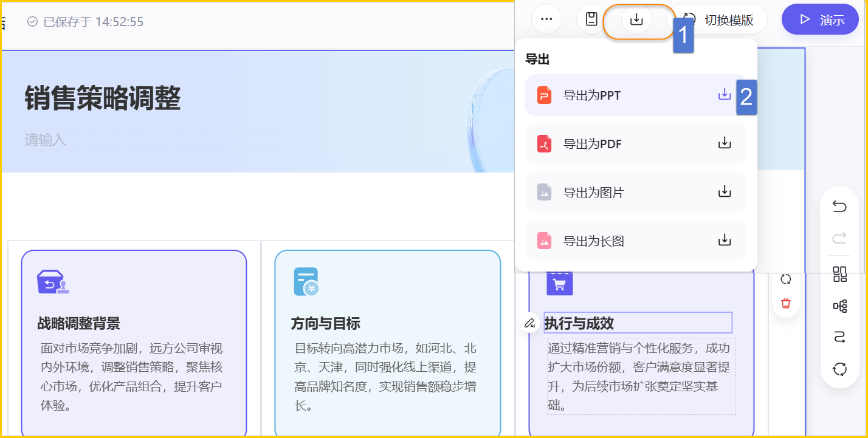The height and width of the screenshot is (438, 868).
Task: Click the paragraph starting 面对市场竞争加剧
Action: coord(132,377)
